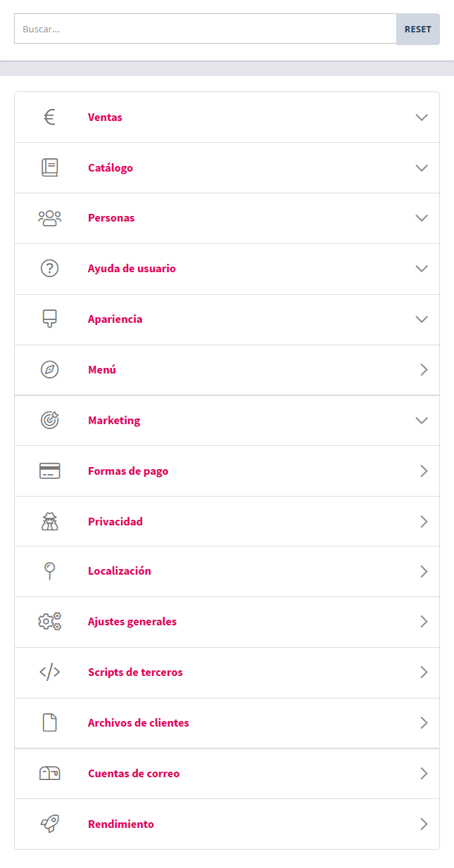Click the people icon for Personas
Image resolution: width=454 pixels, height=868 pixels.
tap(49, 218)
